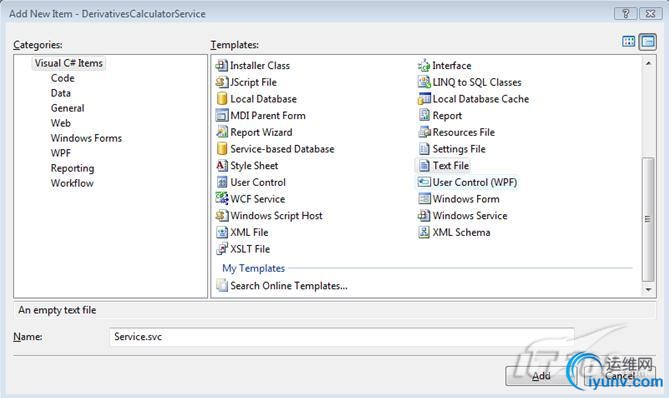Select the Data category

[x=61, y=93]
